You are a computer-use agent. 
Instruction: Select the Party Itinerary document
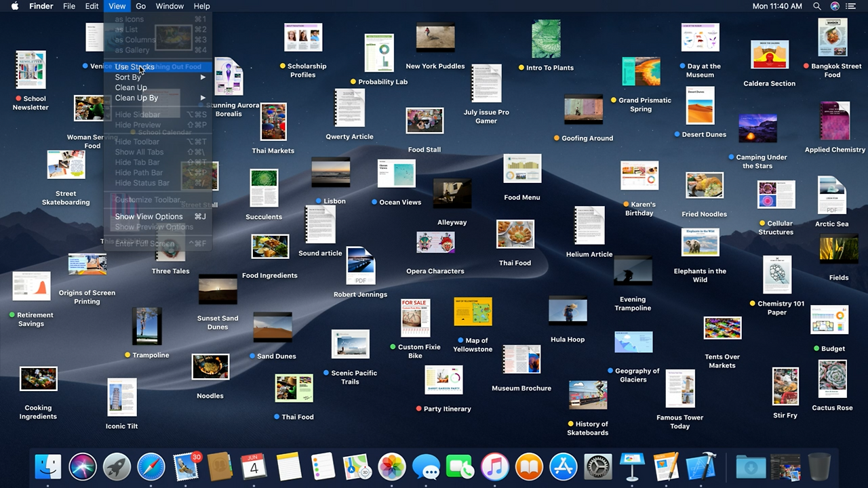[443, 380]
